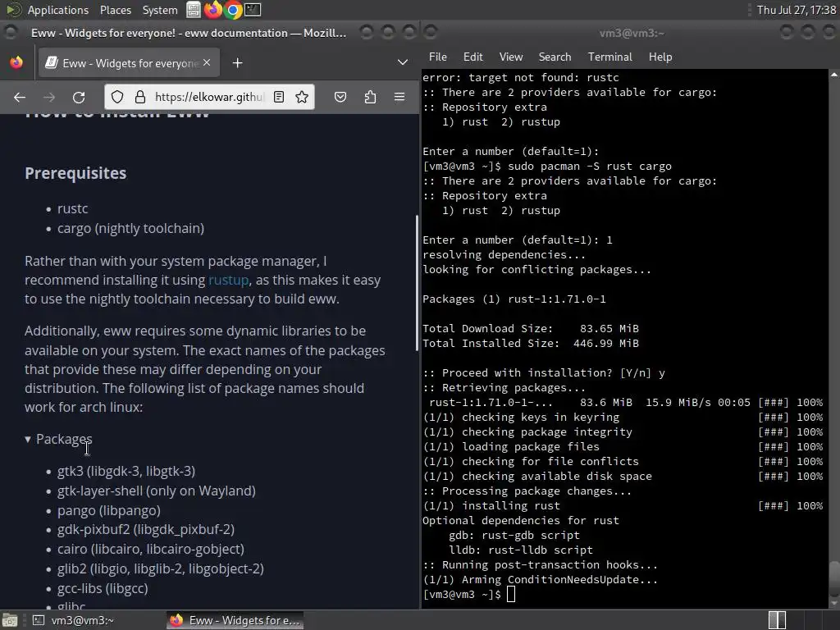Open Firefox list all tabs dropdown
Screen dimensions: 840x630
[x=402, y=63]
